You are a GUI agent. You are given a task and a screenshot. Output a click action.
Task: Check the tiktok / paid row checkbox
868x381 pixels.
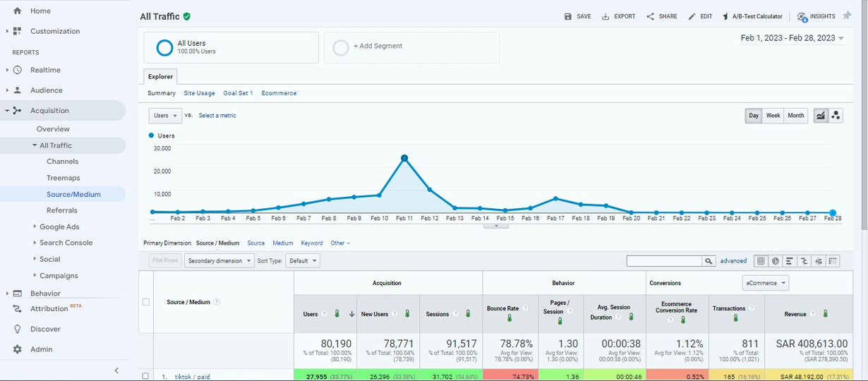click(x=146, y=377)
